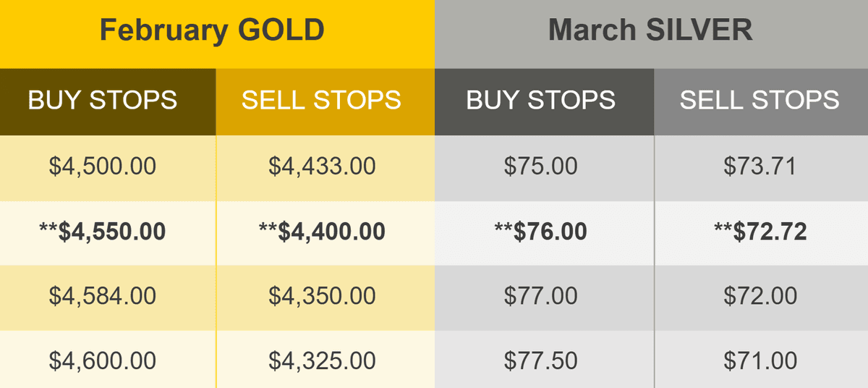Select silver BUY STOPS column header
This screenshot has width=868, height=388.
pos(544,102)
